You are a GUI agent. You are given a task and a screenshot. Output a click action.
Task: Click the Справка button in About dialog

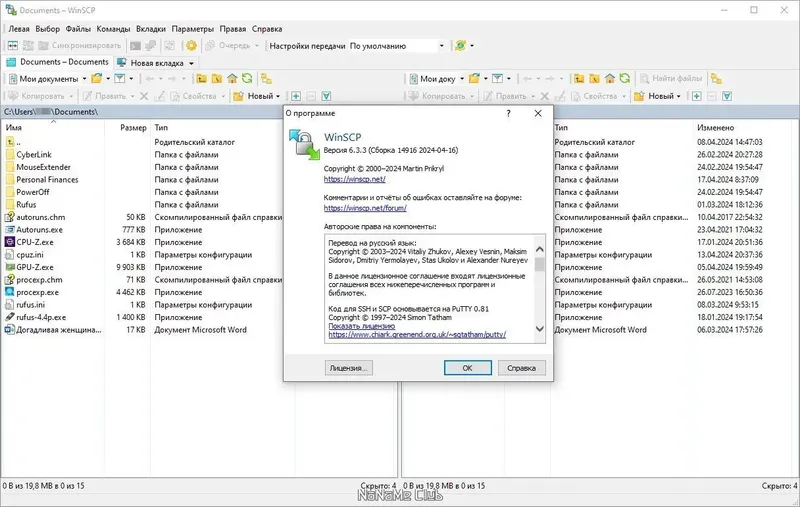coord(521,368)
